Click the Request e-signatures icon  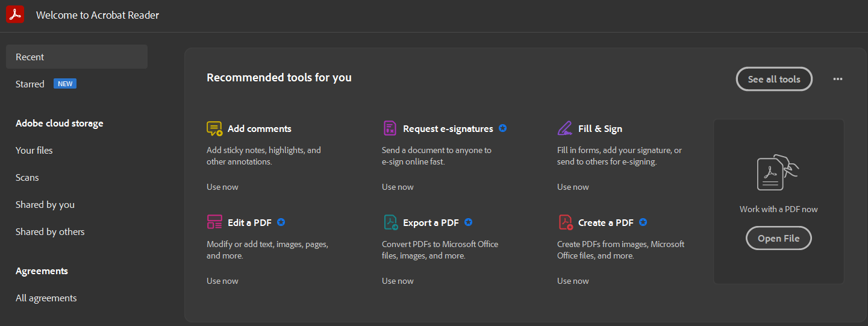pyautogui.click(x=390, y=128)
